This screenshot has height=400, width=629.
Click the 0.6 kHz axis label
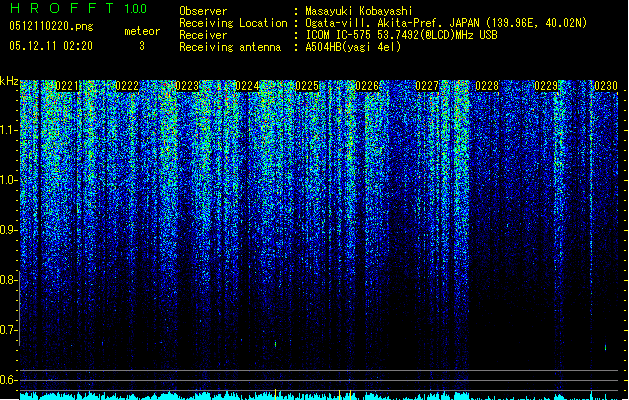[8, 380]
